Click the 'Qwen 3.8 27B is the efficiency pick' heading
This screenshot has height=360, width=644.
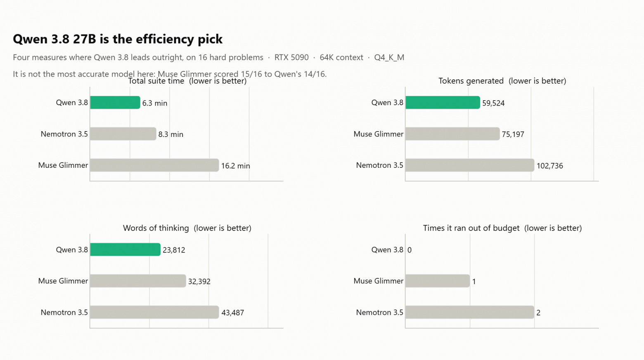point(118,39)
